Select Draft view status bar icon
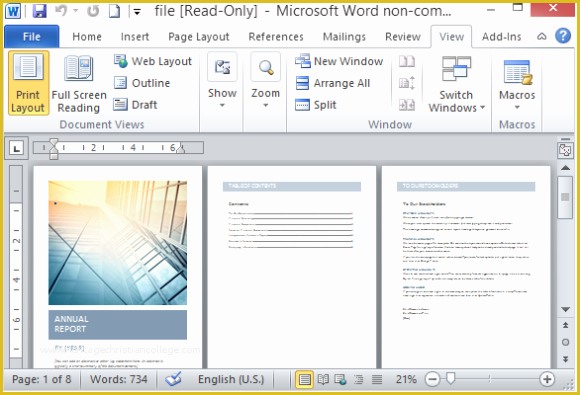The height and width of the screenshot is (395, 580). [x=377, y=379]
